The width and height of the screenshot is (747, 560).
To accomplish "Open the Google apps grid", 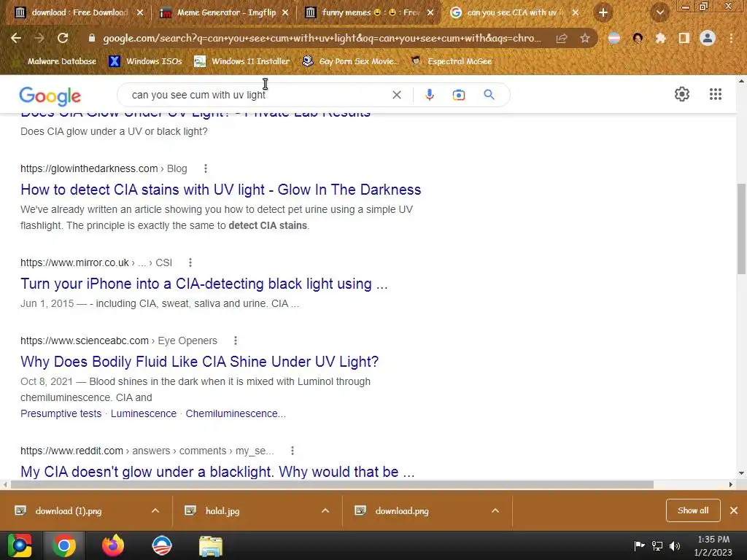I will pos(716,94).
